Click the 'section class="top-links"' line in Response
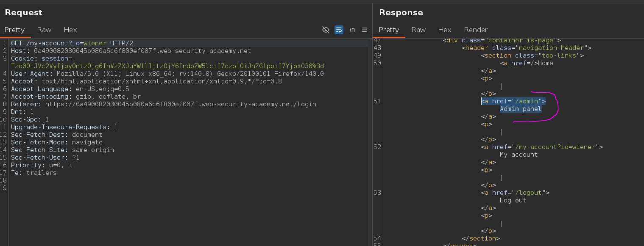The image size is (644, 246). point(532,55)
